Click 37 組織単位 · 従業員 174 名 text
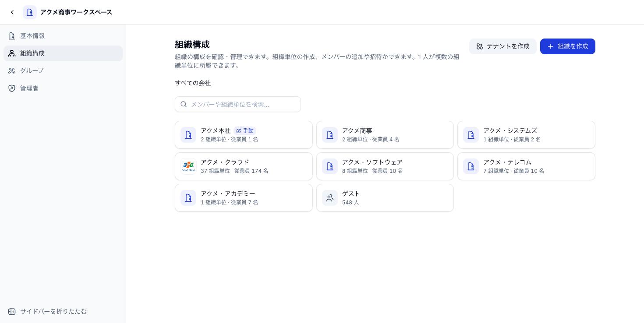 pyautogui.click(x=234, y=171)
